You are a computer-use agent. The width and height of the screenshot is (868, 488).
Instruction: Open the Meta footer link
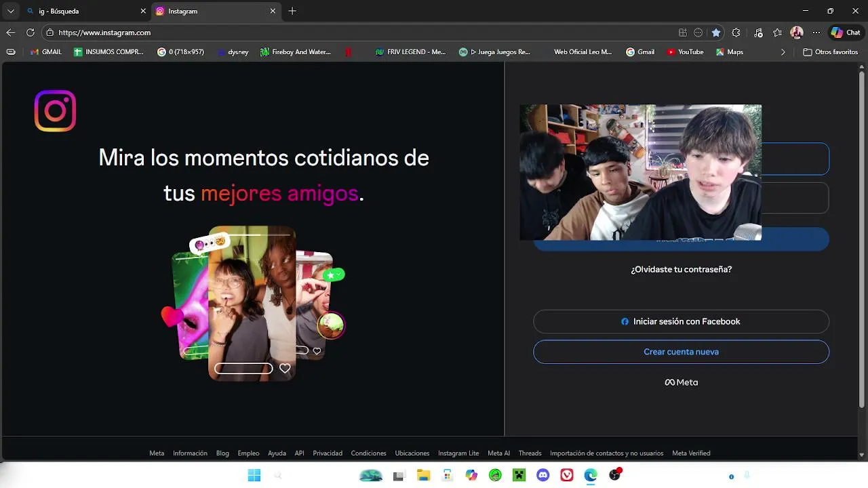[x=157, y=453]
